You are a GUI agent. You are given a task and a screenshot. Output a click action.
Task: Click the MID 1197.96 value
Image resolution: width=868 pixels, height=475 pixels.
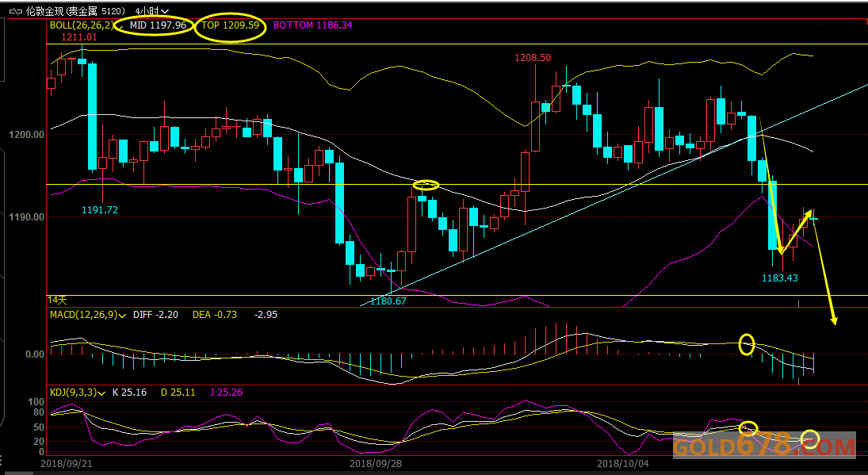(158, 25)
